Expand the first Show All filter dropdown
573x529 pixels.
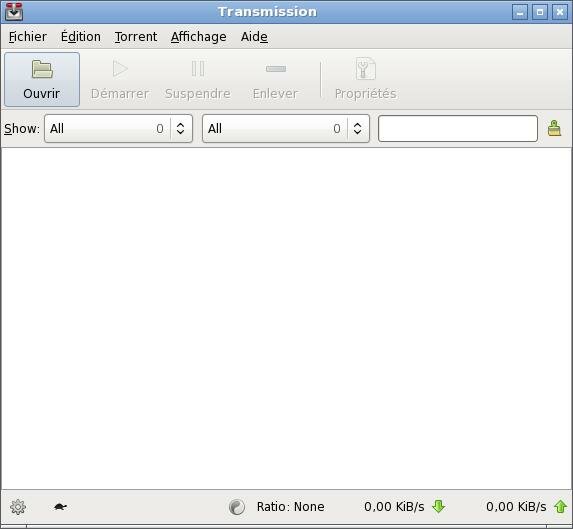point(118,128)
